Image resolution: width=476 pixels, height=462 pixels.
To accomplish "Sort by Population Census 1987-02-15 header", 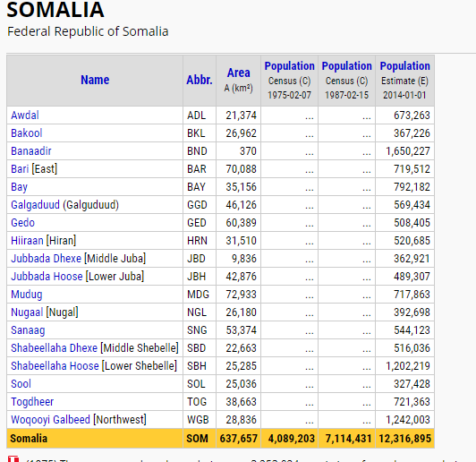I will (x=346, y=66).
